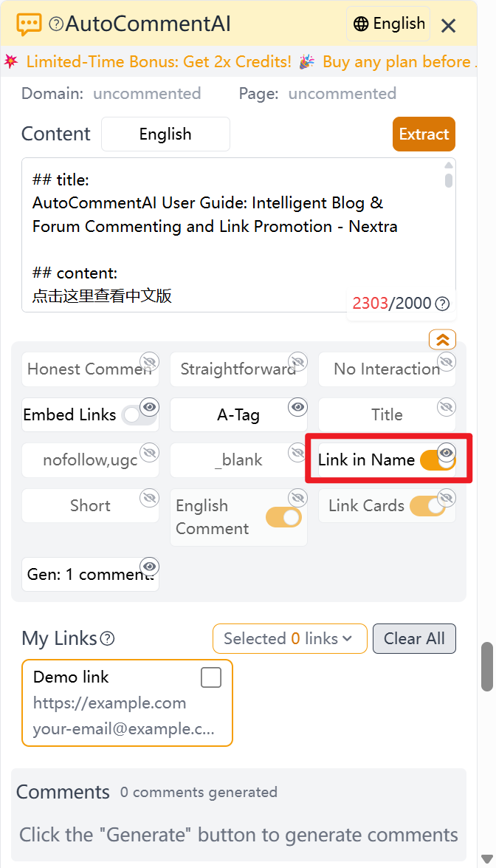Click the globe icon on the English button
The image size is (496, 868).
click(x=360, y=24)
